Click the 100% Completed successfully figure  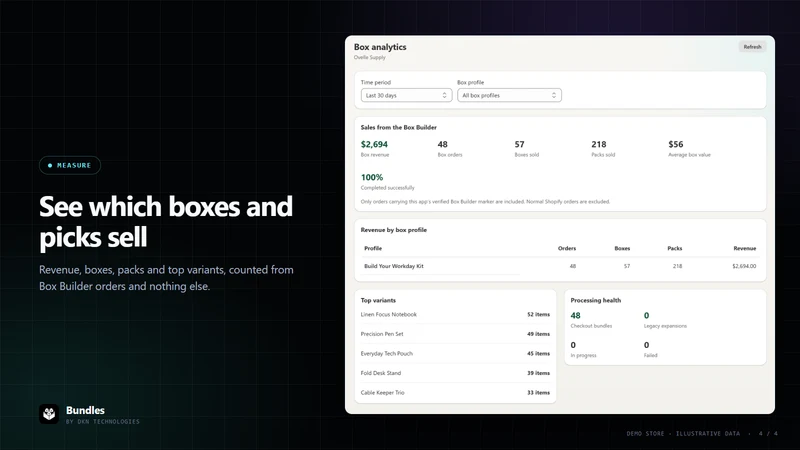click(x=371, y=178)
